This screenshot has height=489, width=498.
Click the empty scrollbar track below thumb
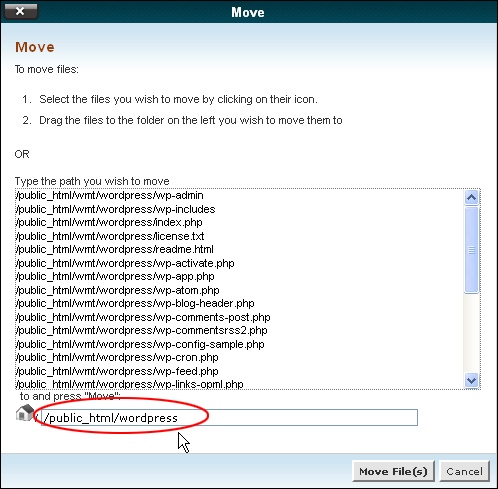coord(471,333)
